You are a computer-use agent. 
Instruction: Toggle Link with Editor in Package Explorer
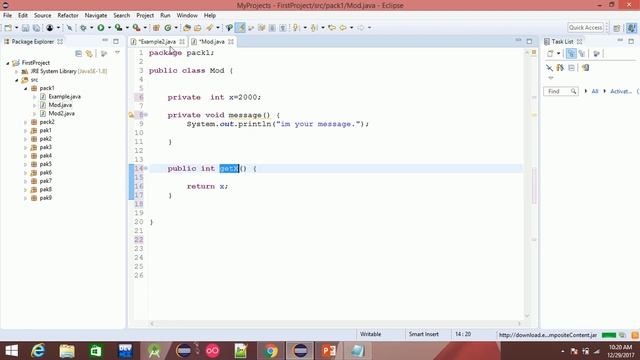pos(89,53)
